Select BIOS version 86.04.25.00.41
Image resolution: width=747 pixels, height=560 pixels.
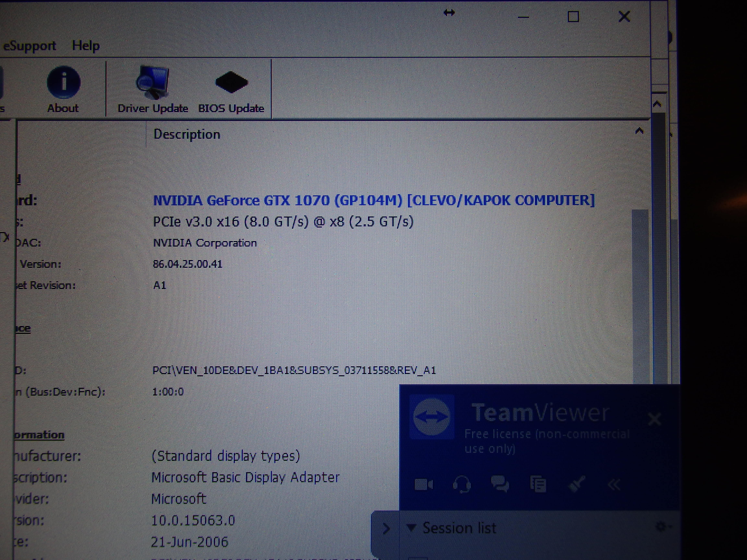pyautogui.click(x=187, y=264)
